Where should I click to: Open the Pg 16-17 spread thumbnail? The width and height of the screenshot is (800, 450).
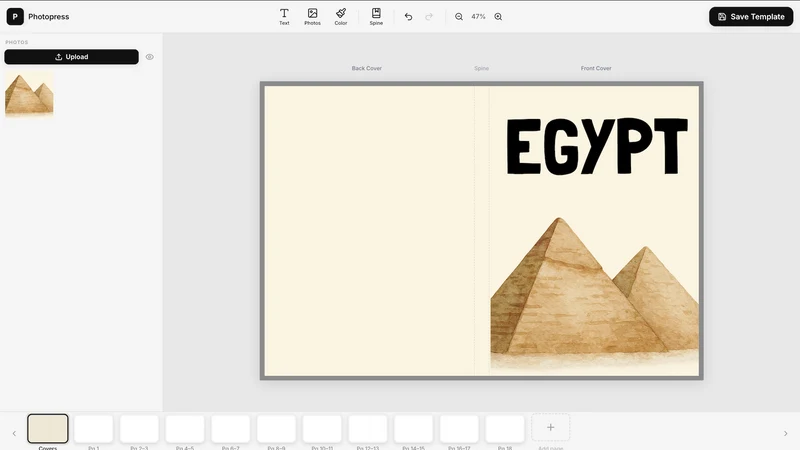point(459,428)
